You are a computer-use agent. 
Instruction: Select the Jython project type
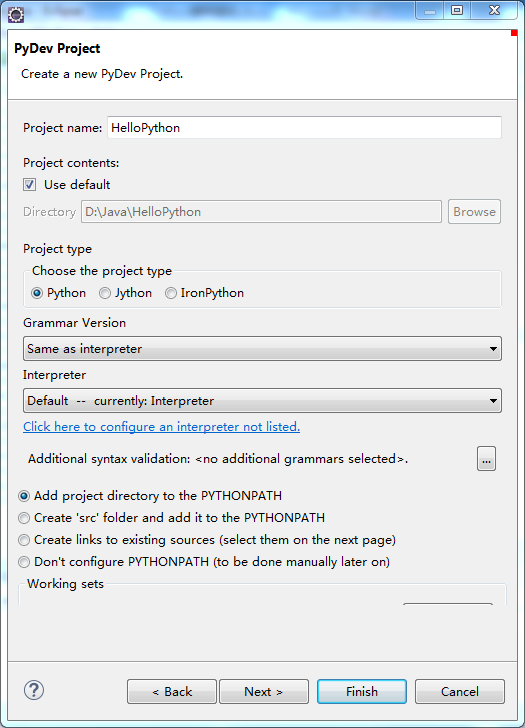click(105, 293)
